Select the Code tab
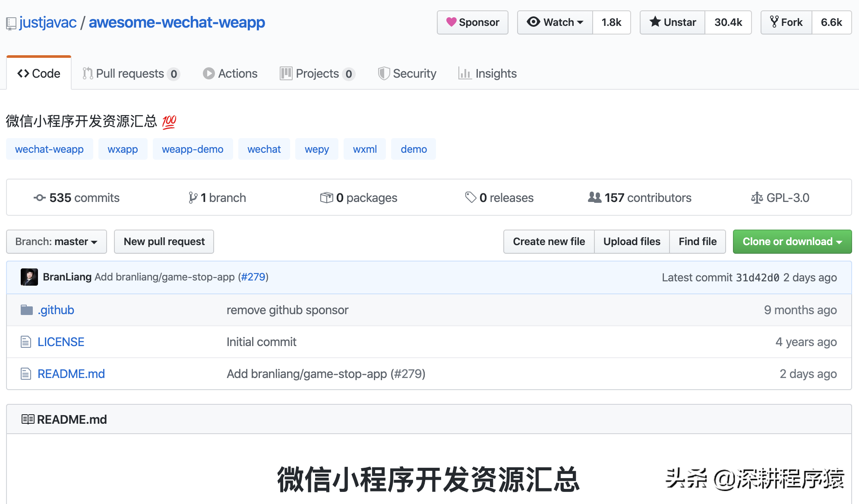 coord(39,72)
